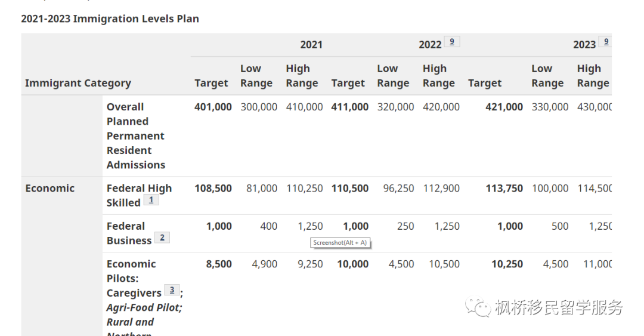This screenshot has width=644, height=336.
Task: Click the Immigrant Category column header
Action: pos(78,83)
